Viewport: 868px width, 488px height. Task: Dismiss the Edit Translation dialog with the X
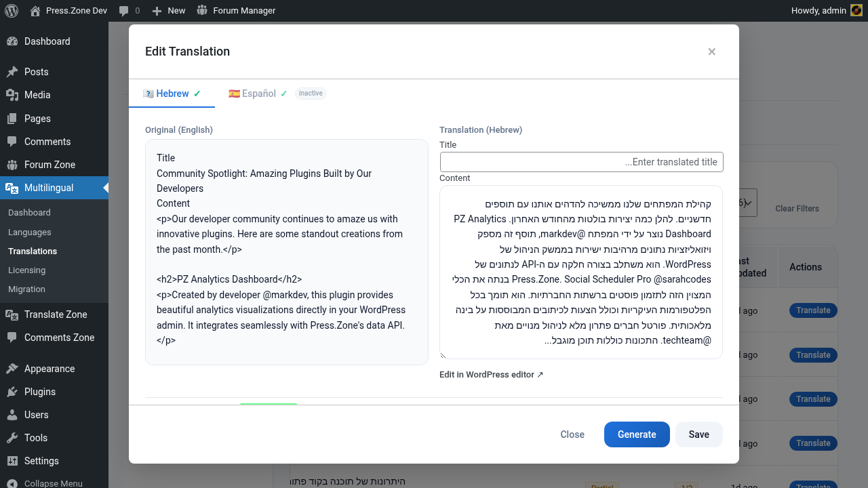(x=712, y=52)
